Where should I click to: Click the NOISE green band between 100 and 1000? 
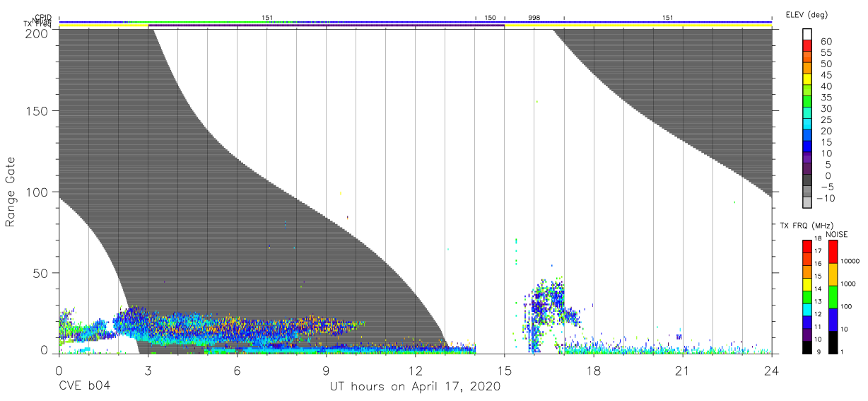point(833,296)
